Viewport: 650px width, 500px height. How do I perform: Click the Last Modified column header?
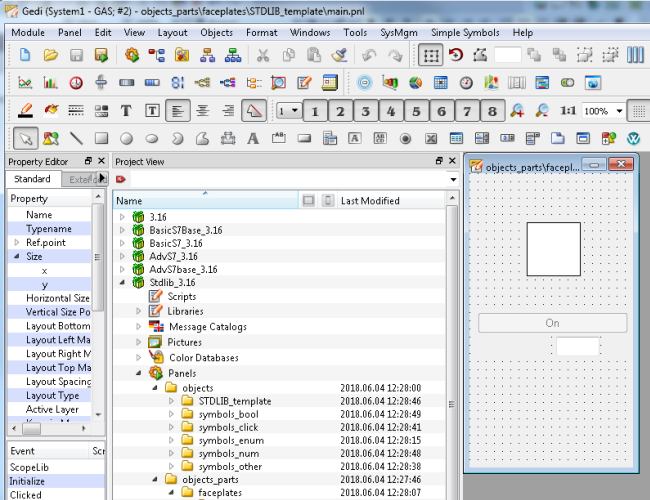coord(370,201)
